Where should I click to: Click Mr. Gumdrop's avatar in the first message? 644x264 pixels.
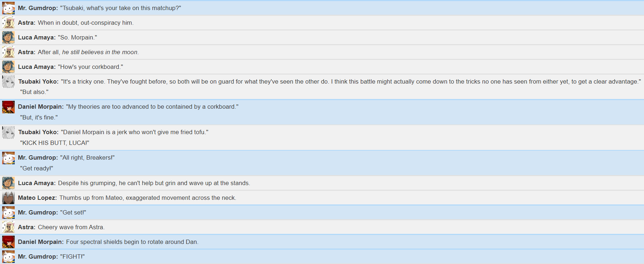(9, 8)
